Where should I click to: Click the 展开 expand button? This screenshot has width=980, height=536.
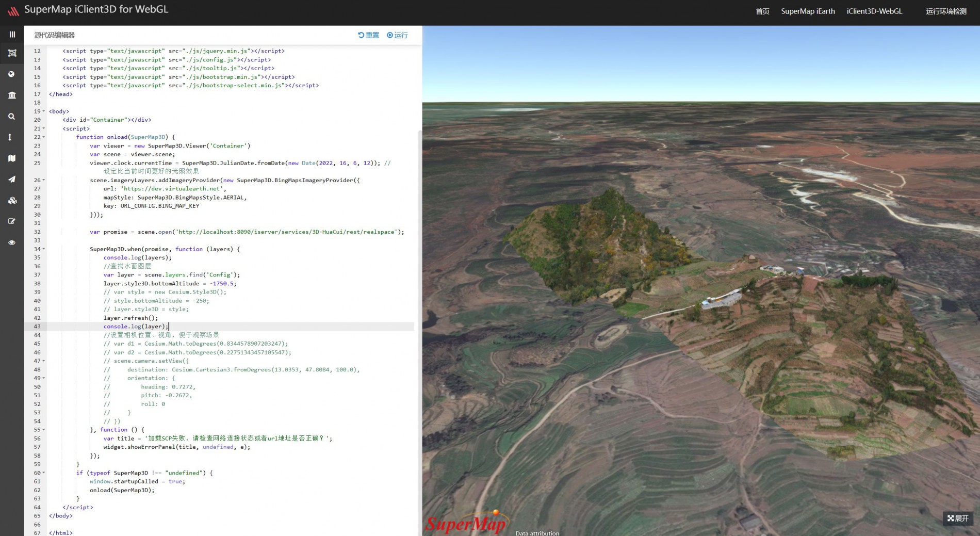[958, 518]
